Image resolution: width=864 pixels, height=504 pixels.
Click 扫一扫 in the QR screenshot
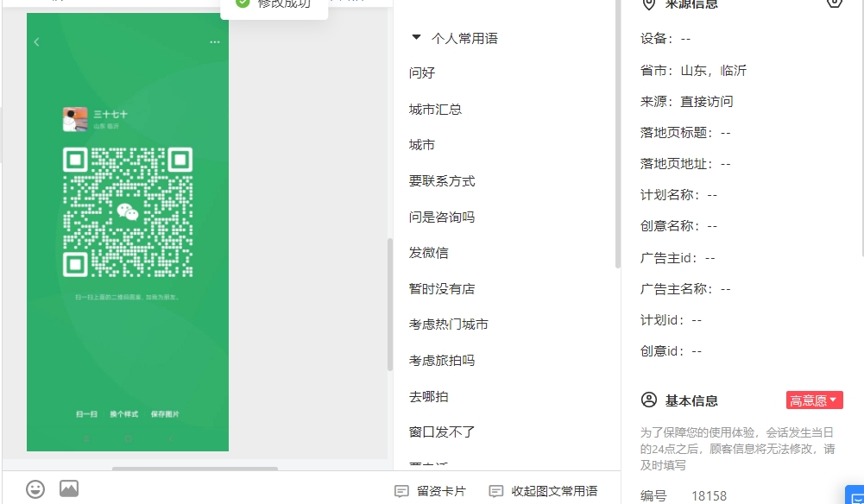click(x=86, y=414)
